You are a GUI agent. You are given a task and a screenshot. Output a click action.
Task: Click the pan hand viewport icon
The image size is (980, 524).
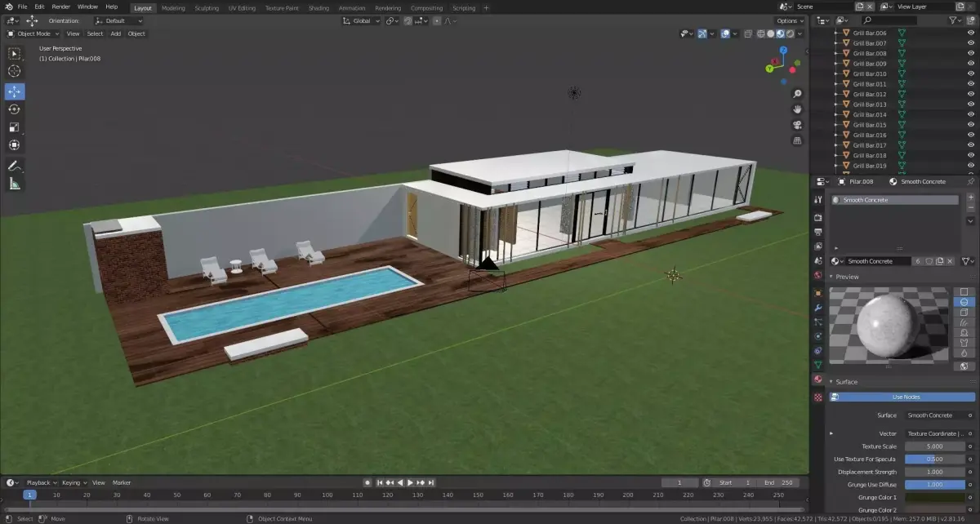pos(797,109)
